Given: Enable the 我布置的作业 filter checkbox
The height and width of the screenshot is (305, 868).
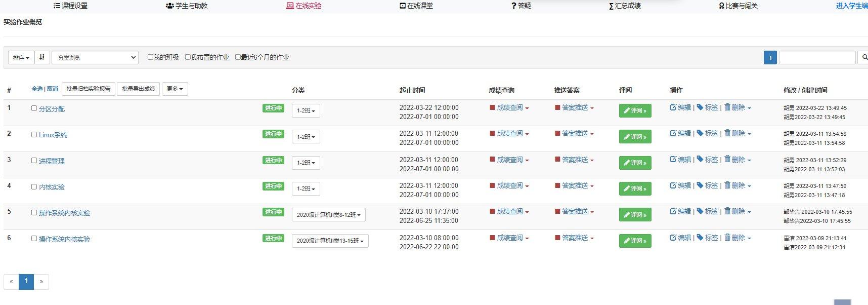Looking at the screenshot, I should click(188, 57).
